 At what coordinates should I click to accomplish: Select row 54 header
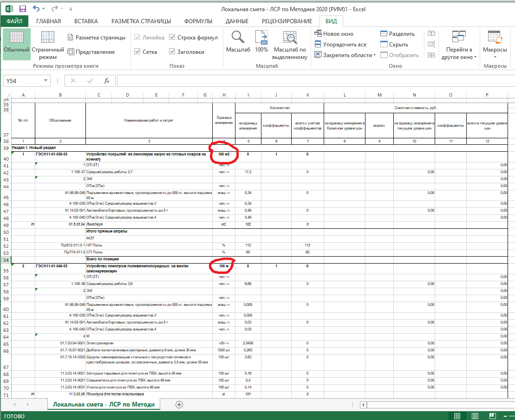tap(6, 260)
